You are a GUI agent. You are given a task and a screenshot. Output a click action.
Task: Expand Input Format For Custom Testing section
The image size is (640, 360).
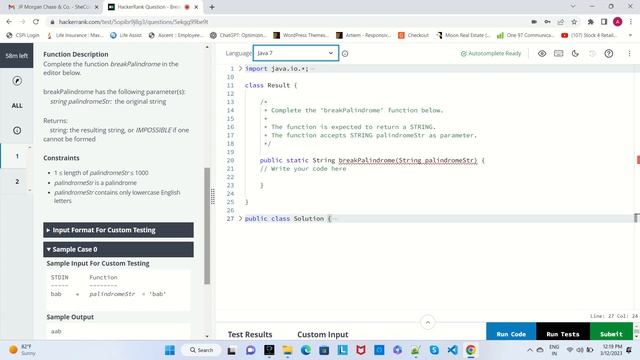(118, 230)
